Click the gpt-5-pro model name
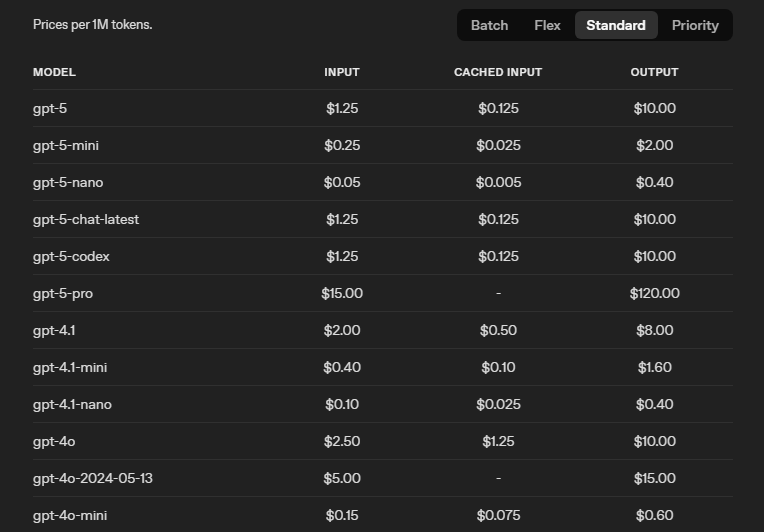The height and width of the screenshot is (532, 764). tap(63, 293)
